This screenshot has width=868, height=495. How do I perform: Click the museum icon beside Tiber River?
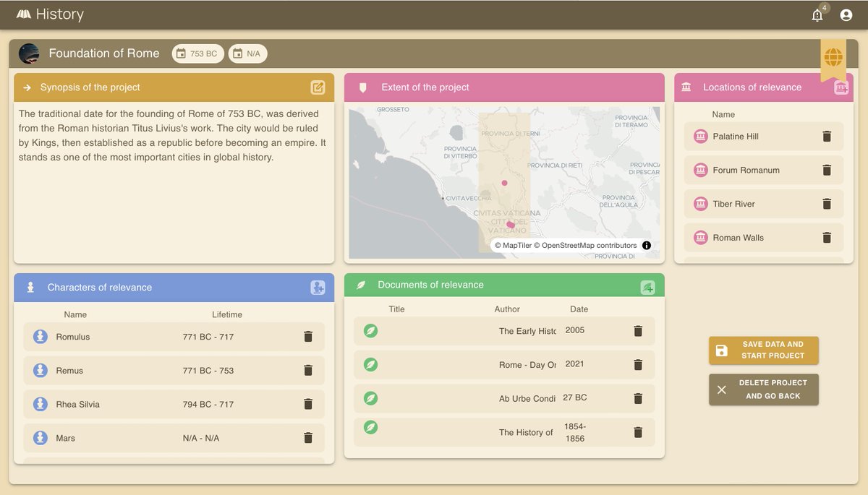click(700, 204)
